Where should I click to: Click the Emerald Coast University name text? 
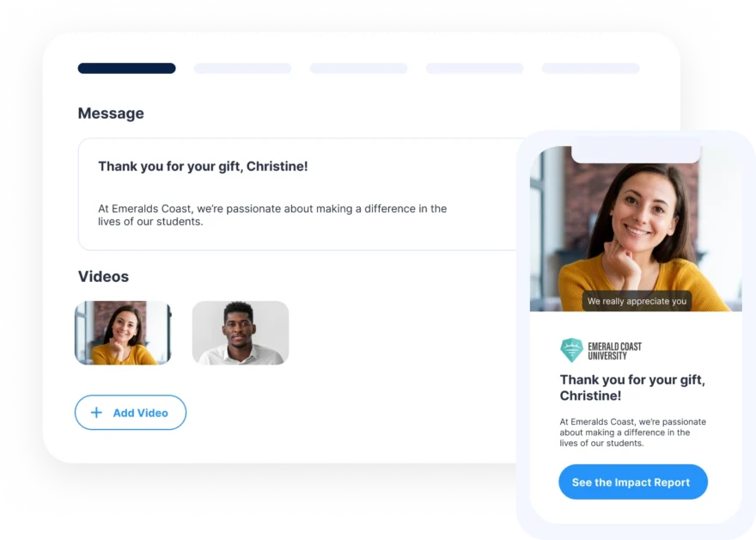pos(615,351)
